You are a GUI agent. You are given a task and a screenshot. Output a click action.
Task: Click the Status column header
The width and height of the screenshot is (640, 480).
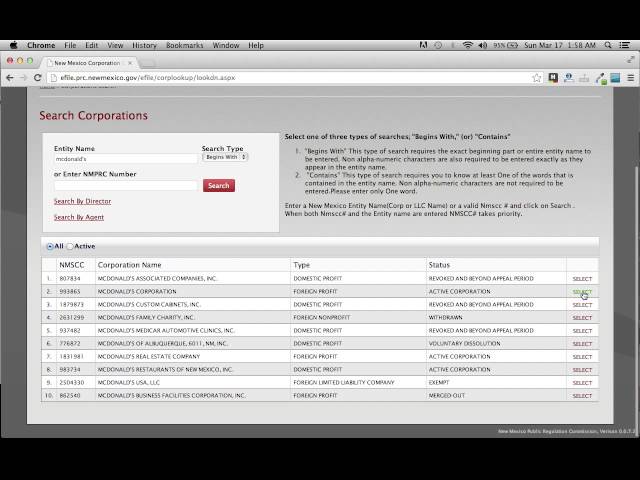pyautogui.click(x=439, y=265)
